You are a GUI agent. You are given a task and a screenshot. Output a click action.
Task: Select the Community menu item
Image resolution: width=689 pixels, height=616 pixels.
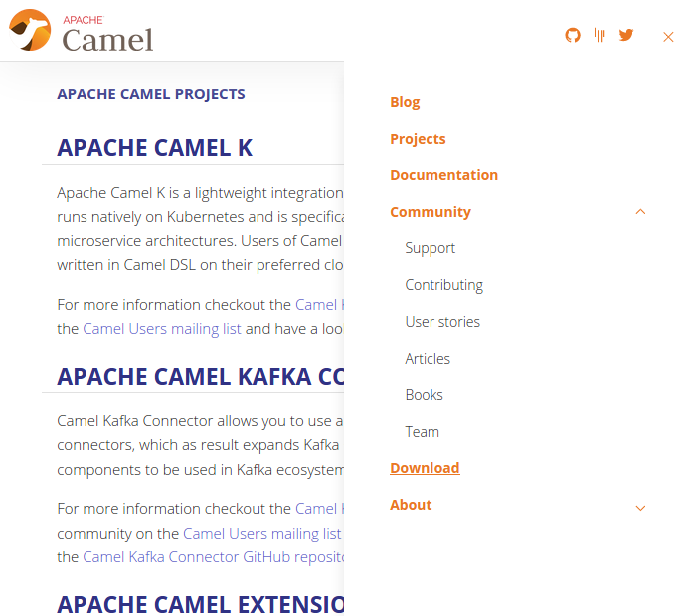coord(431,212)
